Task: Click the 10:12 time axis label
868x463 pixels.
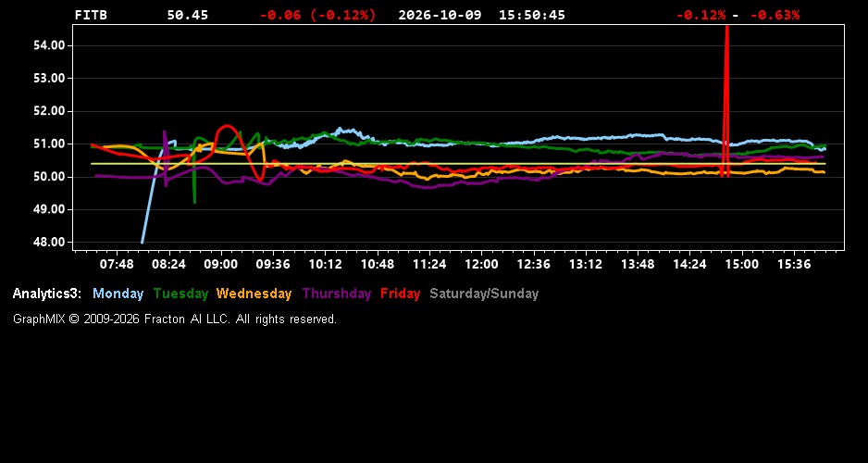Action: coord(325,265)
